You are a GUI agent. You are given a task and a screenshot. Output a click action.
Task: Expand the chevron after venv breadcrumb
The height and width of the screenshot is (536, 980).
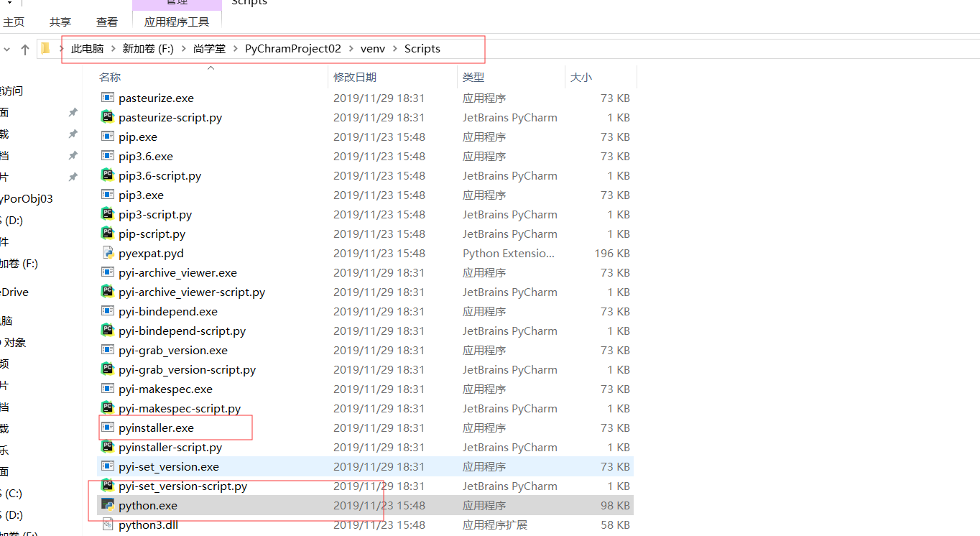[x=394, y=49]
